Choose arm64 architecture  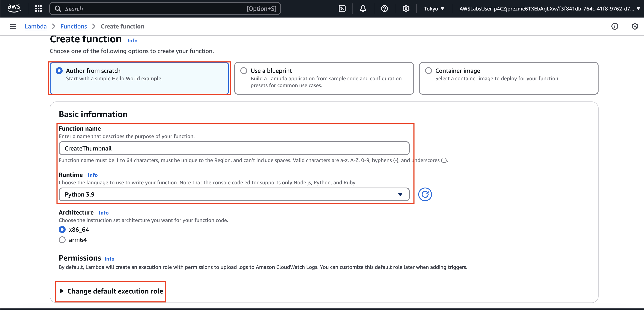pos(62,240)
